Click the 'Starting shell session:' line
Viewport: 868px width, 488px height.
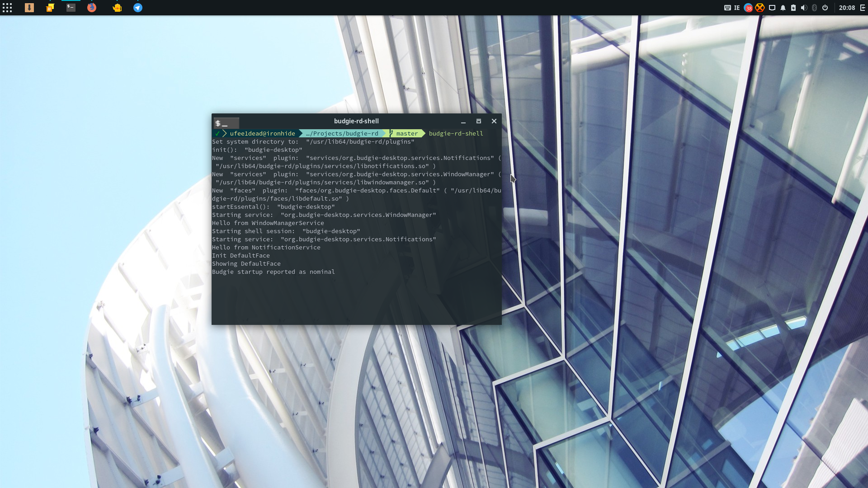point(286,231)
